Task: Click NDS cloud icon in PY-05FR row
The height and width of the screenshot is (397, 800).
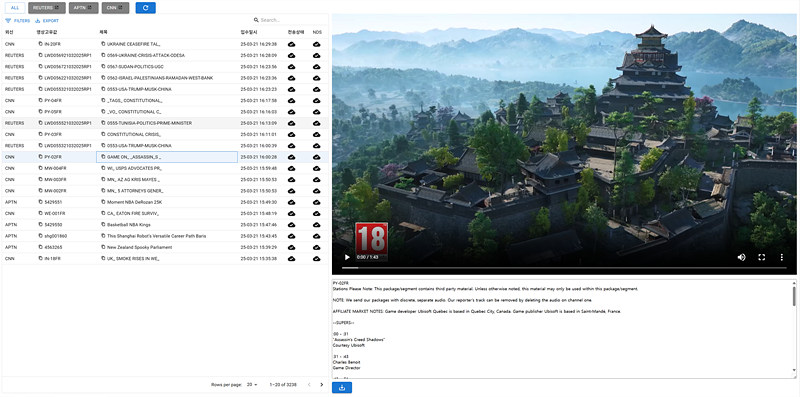Action: coord(316,112)
